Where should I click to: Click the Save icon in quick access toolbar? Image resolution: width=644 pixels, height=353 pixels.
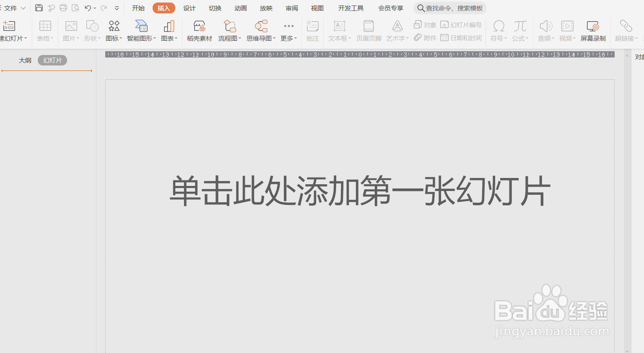[39, 8]
